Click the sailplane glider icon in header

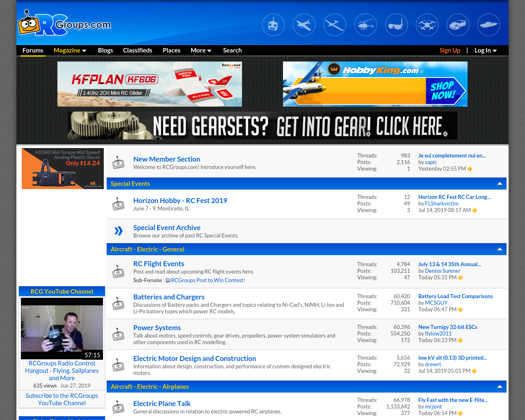tap(335, 25)
